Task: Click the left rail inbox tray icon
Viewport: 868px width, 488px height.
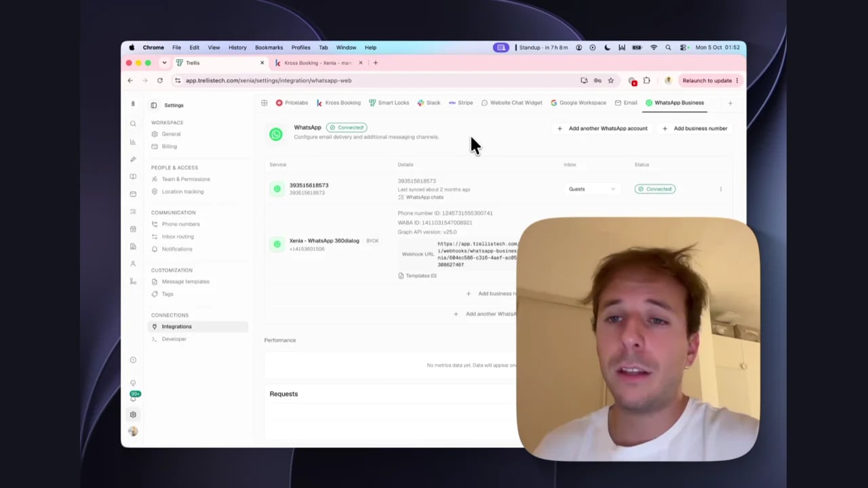Action: coord(133,194)
